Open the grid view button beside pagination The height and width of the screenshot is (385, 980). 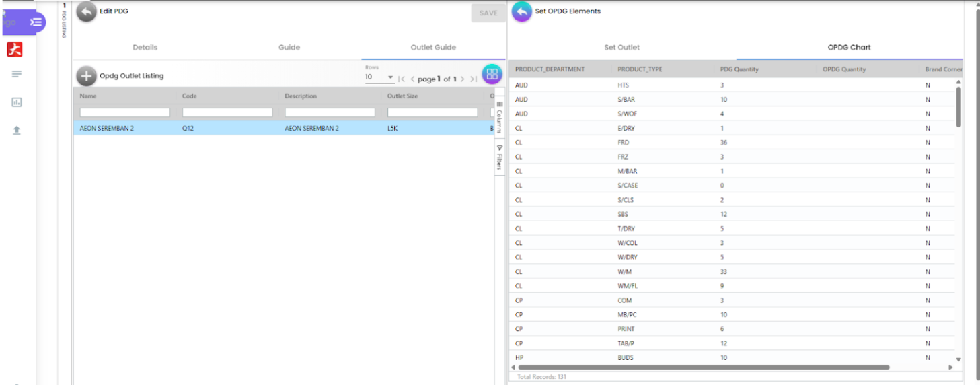492,74
